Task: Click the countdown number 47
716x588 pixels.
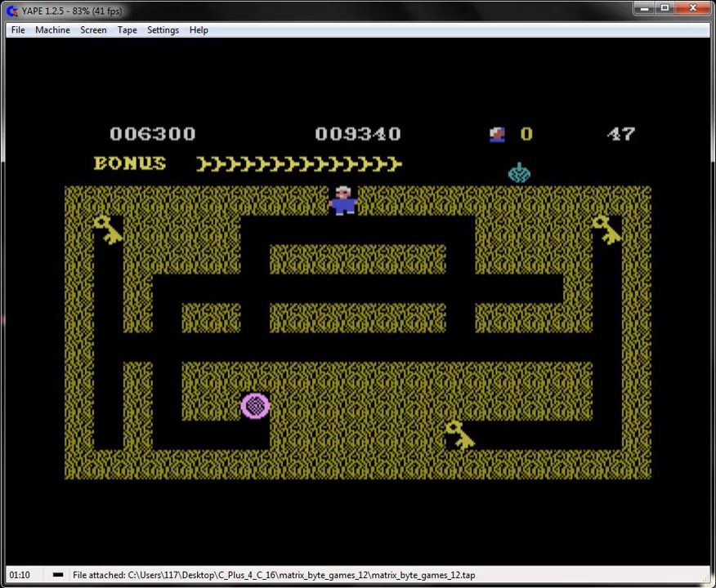Action: (621, 134)
